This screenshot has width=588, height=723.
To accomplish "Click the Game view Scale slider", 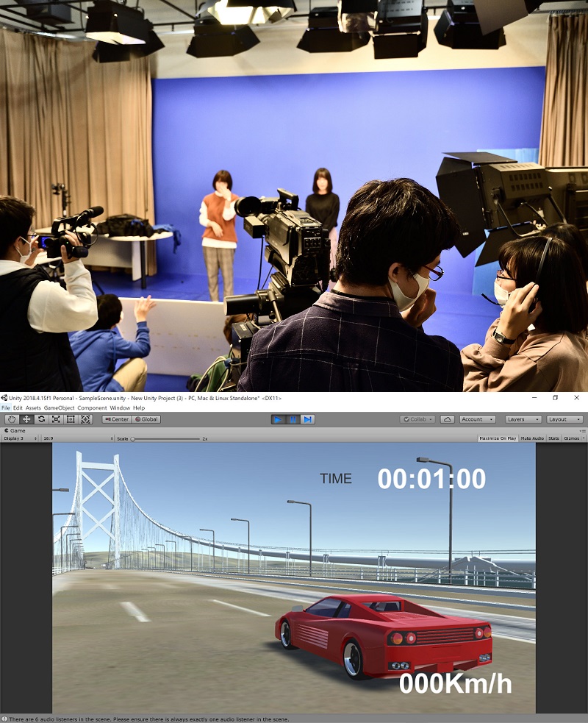I will pyautogui.click(x=165, y=438).
